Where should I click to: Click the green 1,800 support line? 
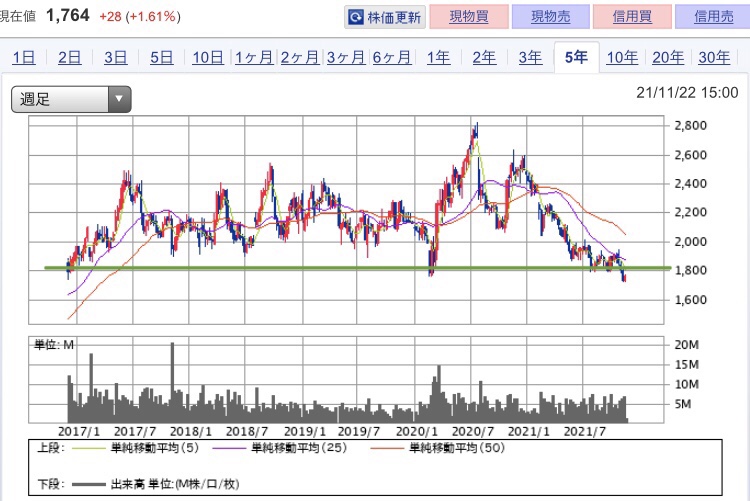pos(358,268)
